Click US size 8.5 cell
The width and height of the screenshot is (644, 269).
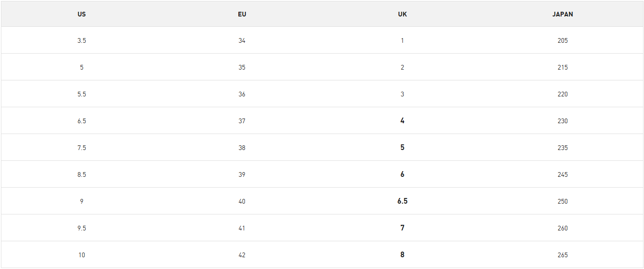pyautogui.click(x=82, y=174)
